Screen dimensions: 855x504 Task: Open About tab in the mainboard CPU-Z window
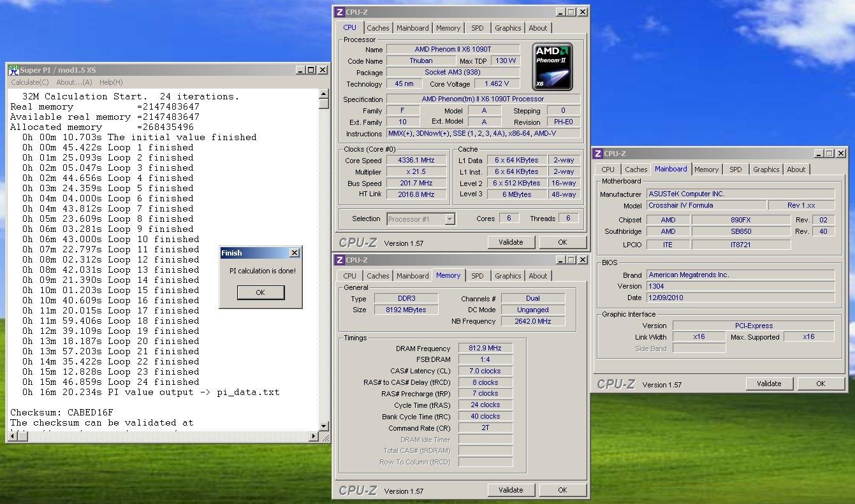click(796, 169)
